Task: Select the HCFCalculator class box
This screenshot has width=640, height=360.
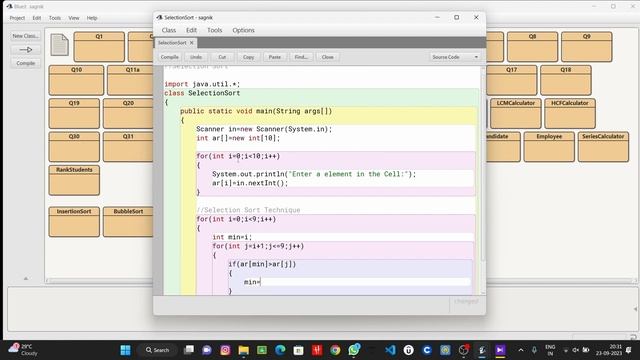Action: click(x=570, y=113)
